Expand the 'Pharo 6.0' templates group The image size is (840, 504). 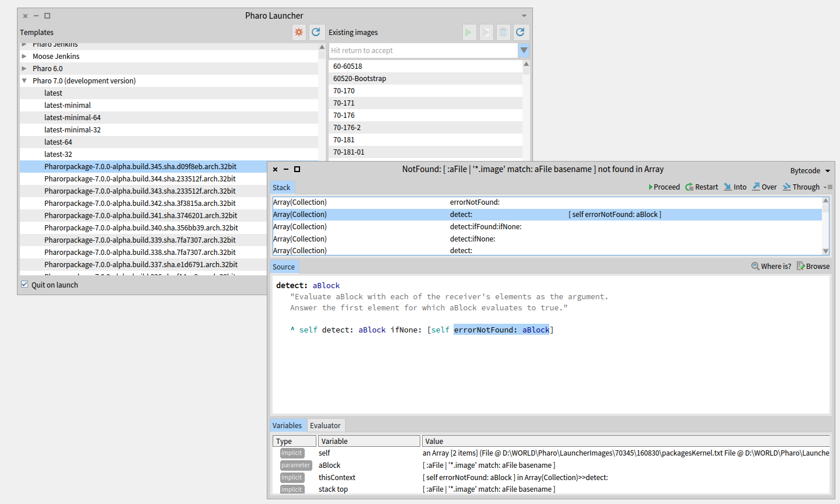24,68
